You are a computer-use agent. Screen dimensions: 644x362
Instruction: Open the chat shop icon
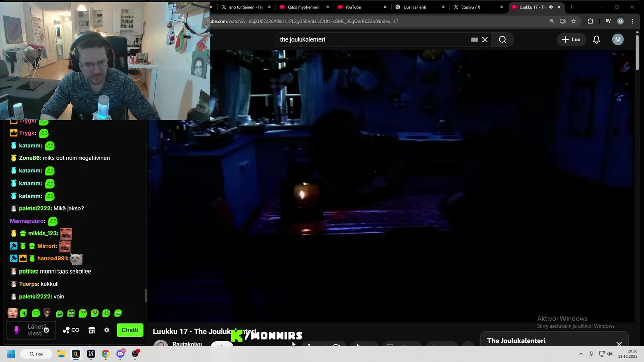click(92, 330)
